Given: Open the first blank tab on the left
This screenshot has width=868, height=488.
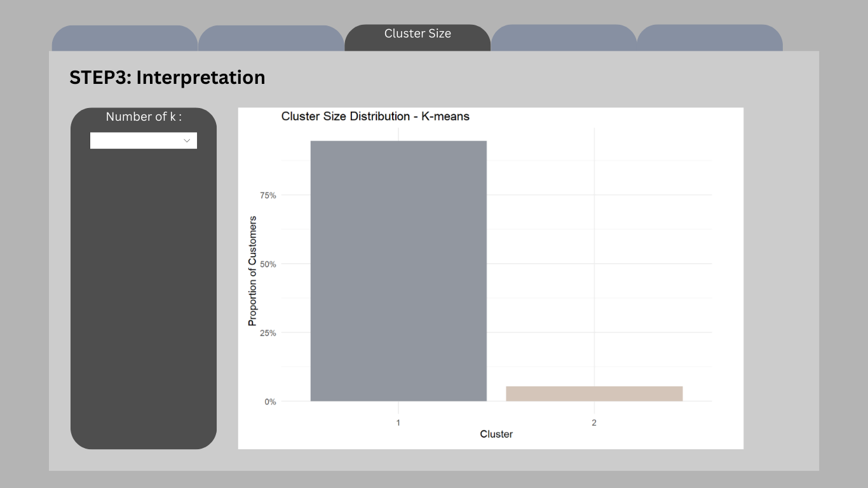Looking at the screenshot, I should point(125,38).
